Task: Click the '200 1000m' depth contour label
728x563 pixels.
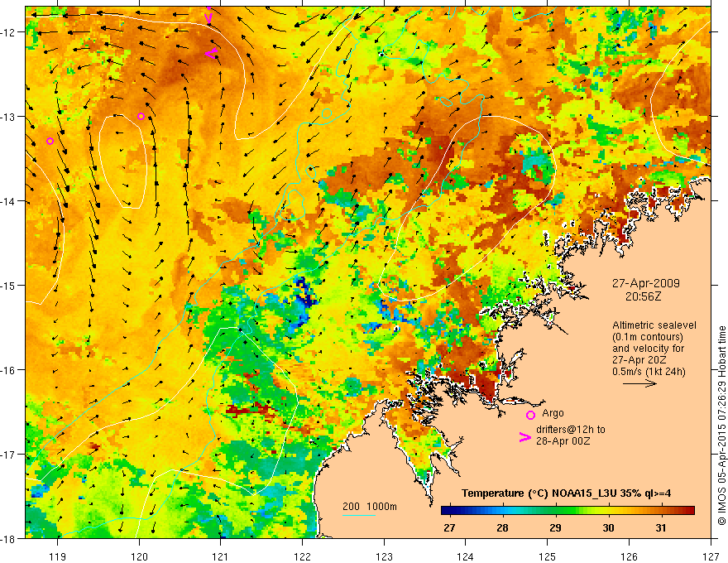Action: tap(370, 507)
